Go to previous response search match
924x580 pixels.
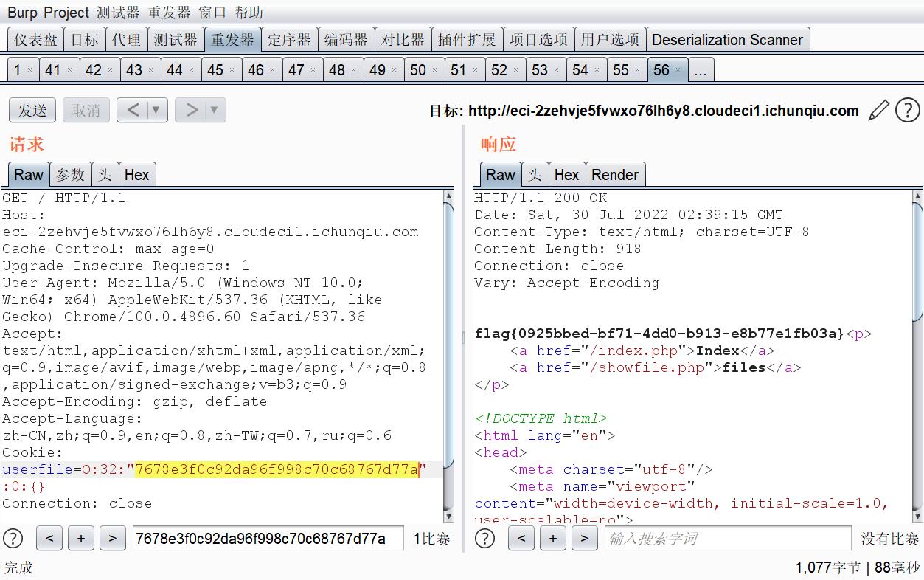tap(521, 538)
